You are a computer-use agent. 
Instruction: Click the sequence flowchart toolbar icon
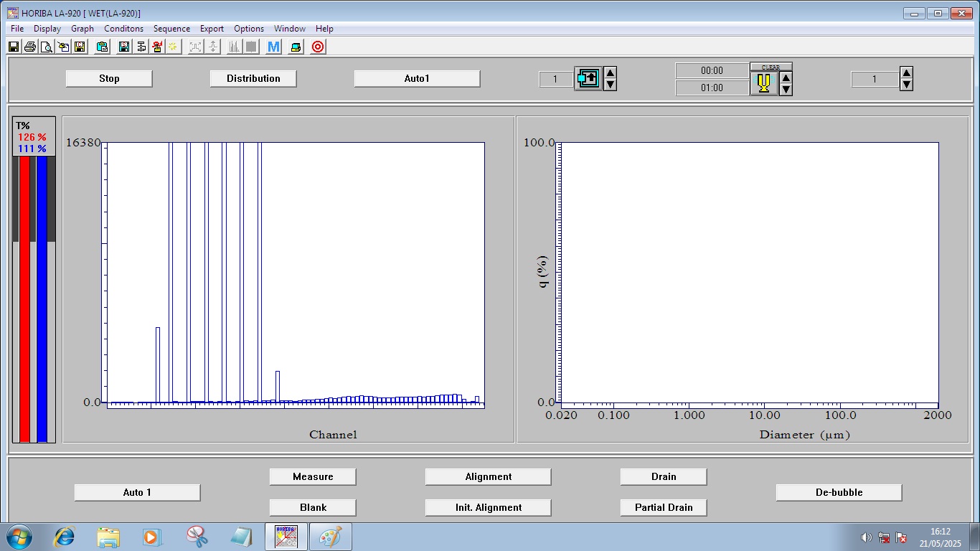pos(141,47)
